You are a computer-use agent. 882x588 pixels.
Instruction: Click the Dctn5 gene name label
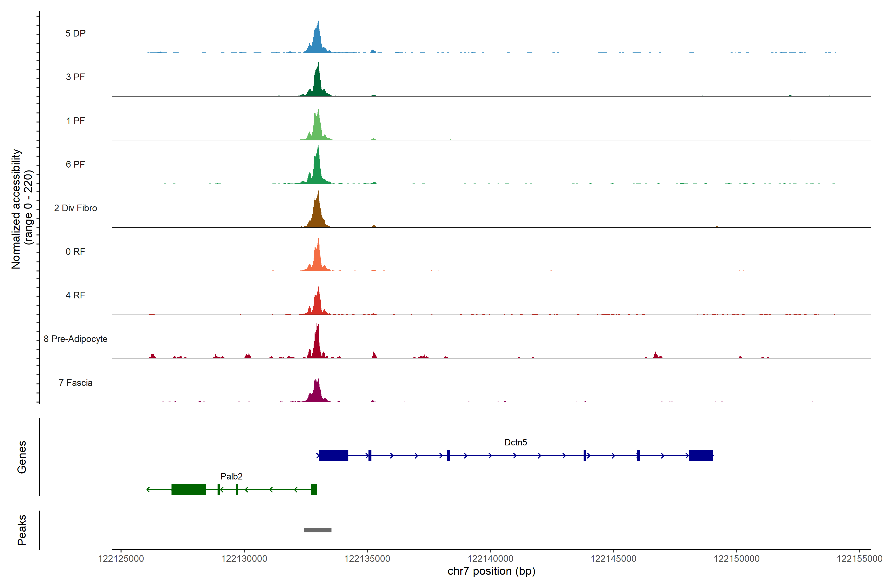[516, 442]
